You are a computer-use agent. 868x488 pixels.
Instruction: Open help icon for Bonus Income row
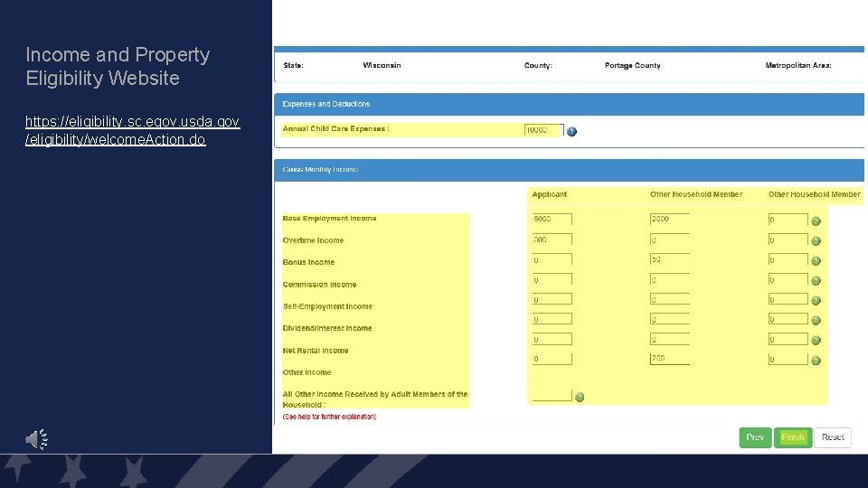[816, 261]
